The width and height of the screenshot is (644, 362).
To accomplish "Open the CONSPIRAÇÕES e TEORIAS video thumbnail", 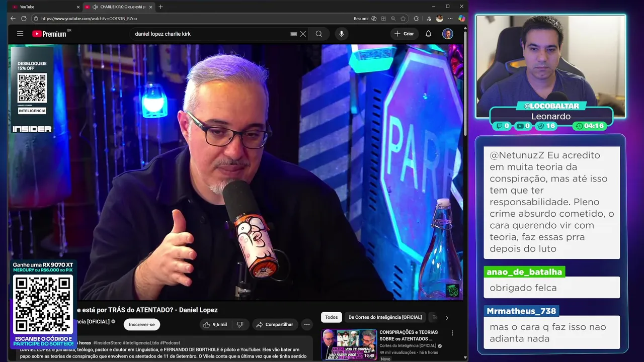I will pos(349,344).
